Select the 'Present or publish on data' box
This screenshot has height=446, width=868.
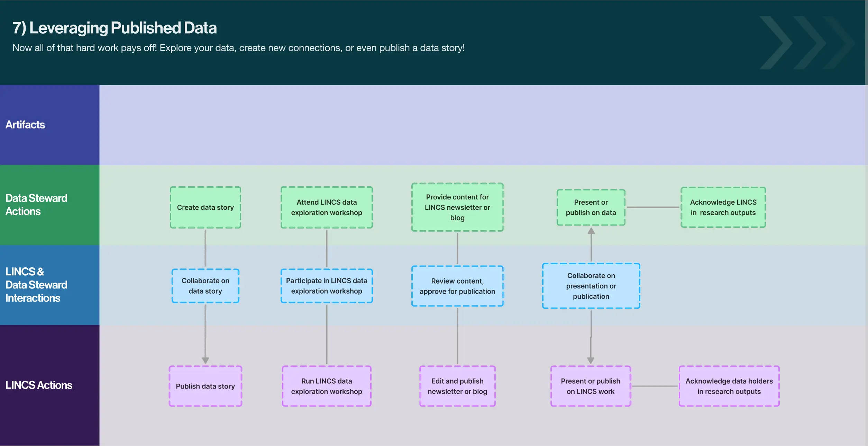tap(591, 207)
